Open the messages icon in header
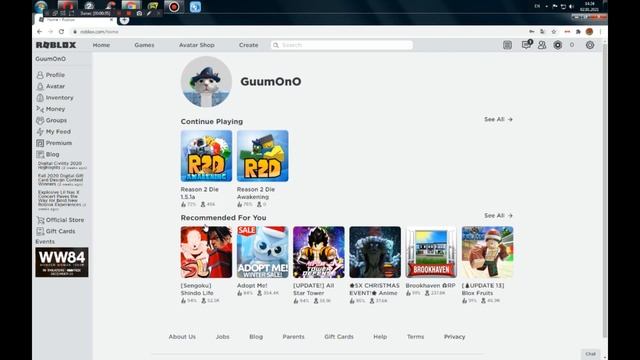The width and height of the screenshot is (640, 360). click(x=526, y=45)
